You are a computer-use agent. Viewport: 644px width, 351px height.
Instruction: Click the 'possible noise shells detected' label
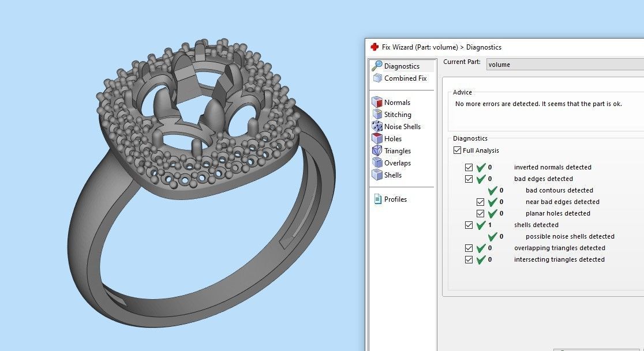pyautogui.click(x=570, y=236)
